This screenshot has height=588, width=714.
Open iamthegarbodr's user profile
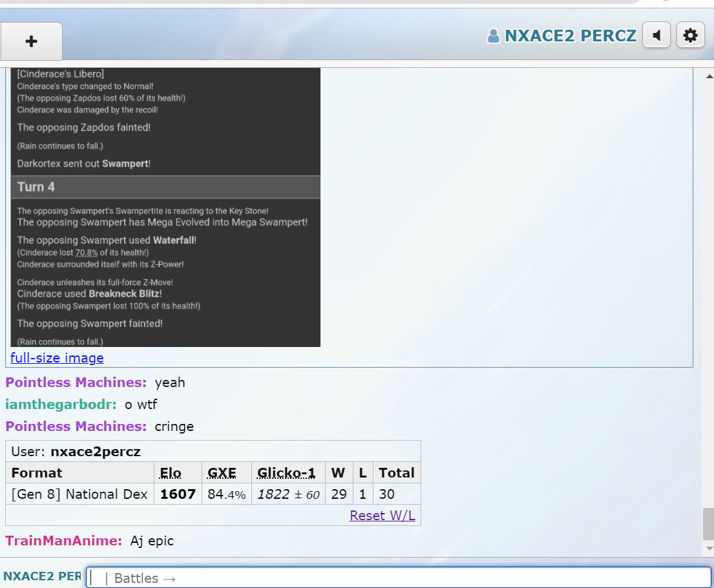61,404
